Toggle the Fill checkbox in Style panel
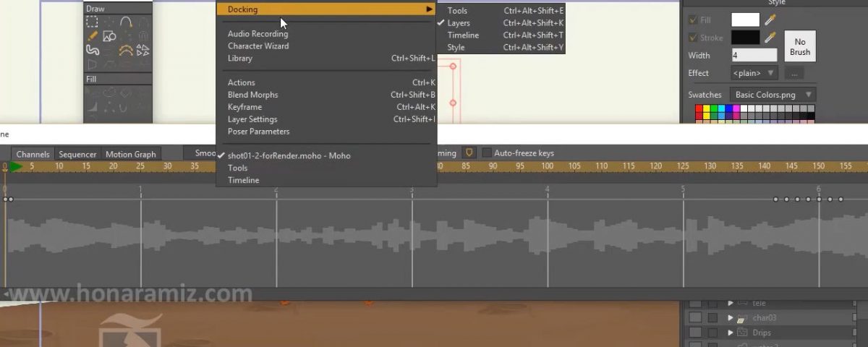868x347 pixels. pyautogui.click(x=693, y=20)
